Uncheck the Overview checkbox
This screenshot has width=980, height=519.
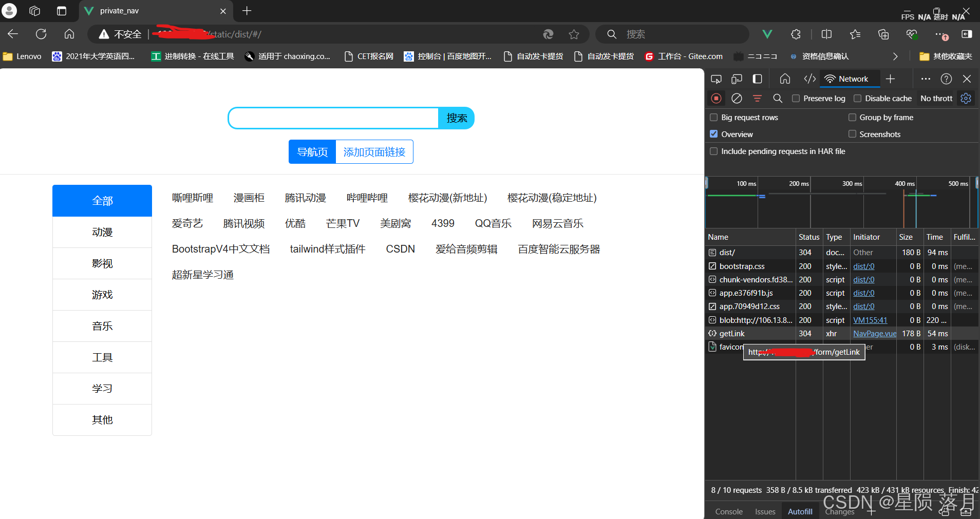[x=713, y=134]
